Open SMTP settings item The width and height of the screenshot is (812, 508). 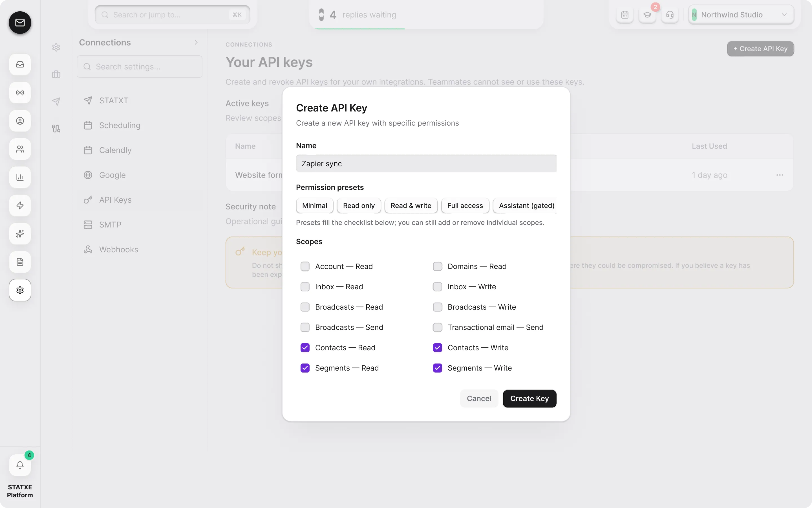click(x=140, y=225)
